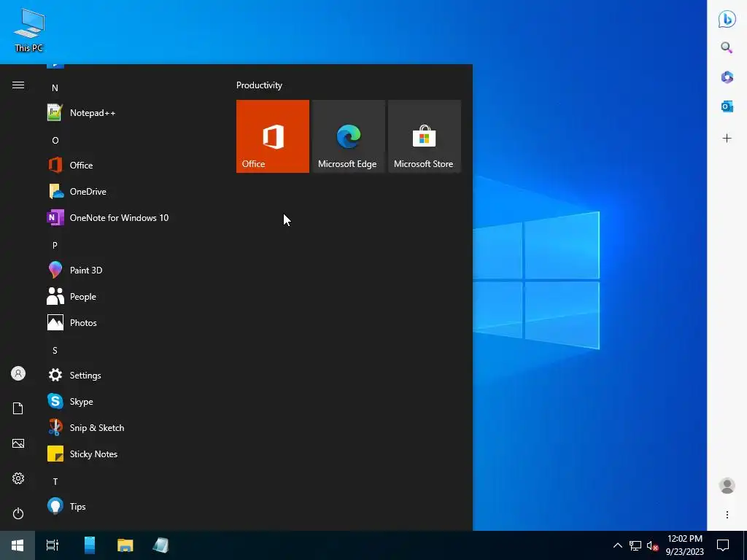Click the Windows Start button

pos(18,545)
